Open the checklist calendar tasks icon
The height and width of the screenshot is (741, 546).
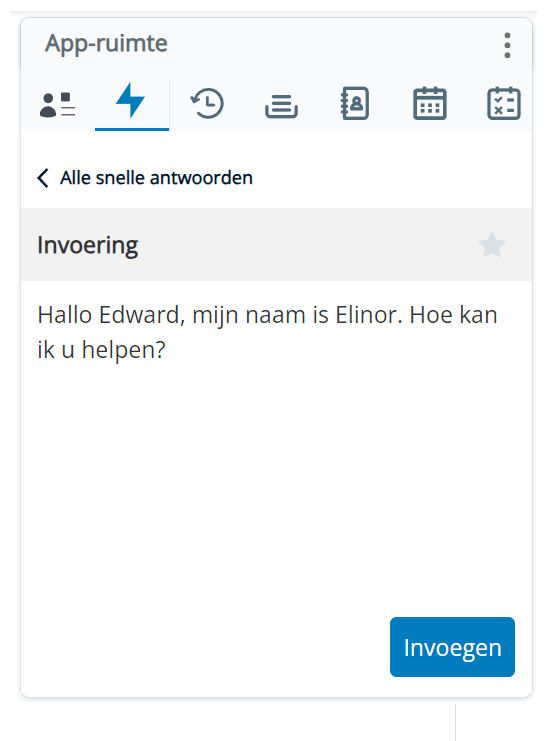504,103
